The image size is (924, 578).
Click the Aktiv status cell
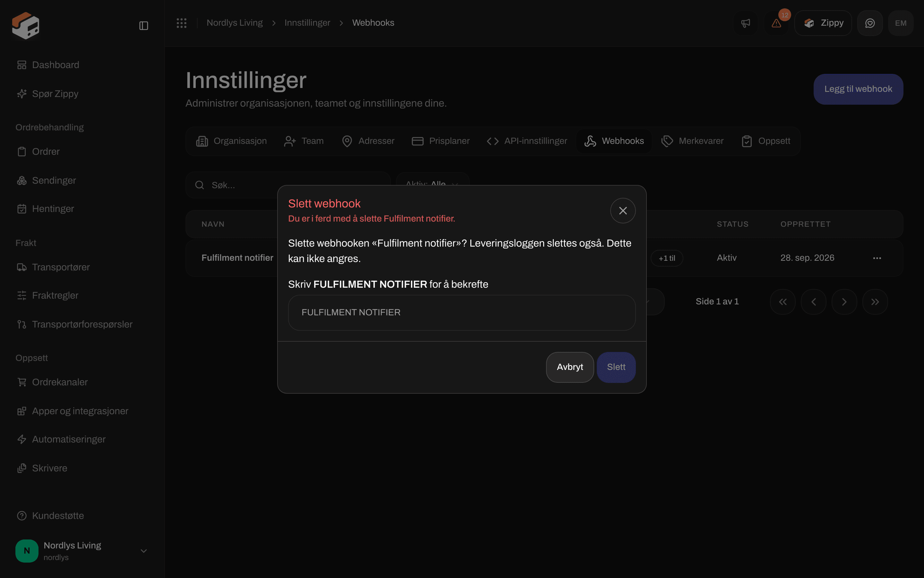[x=727, y=258]
